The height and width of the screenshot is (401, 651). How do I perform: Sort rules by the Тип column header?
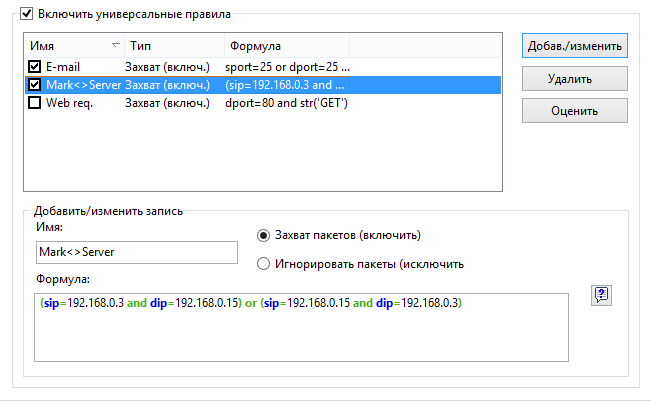174,46
